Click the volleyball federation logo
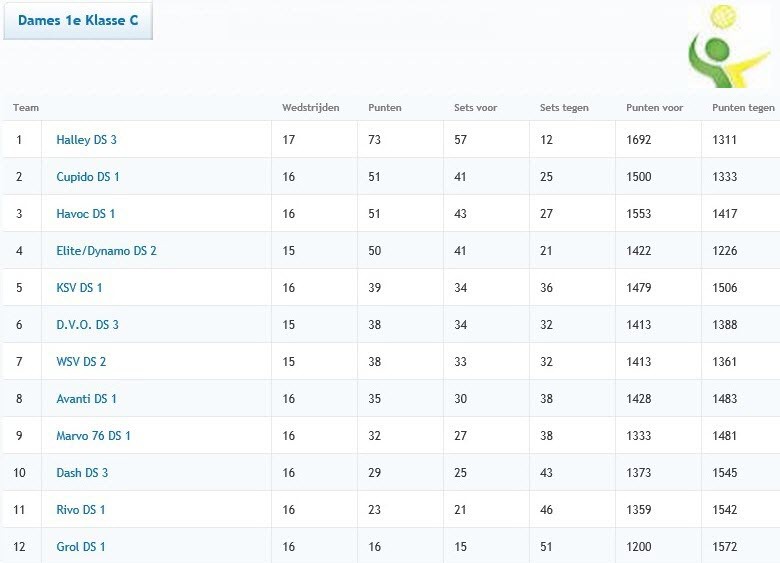 [729, 45]
